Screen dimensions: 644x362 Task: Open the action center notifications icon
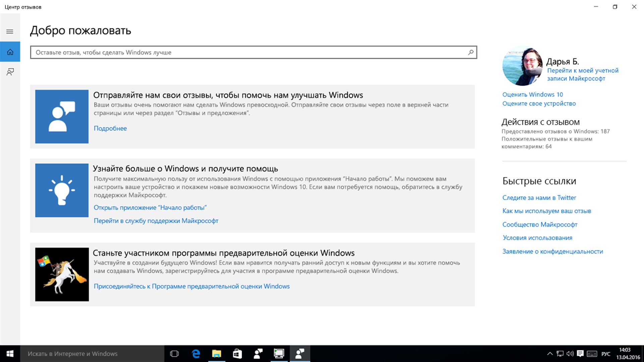coord(580,354)
